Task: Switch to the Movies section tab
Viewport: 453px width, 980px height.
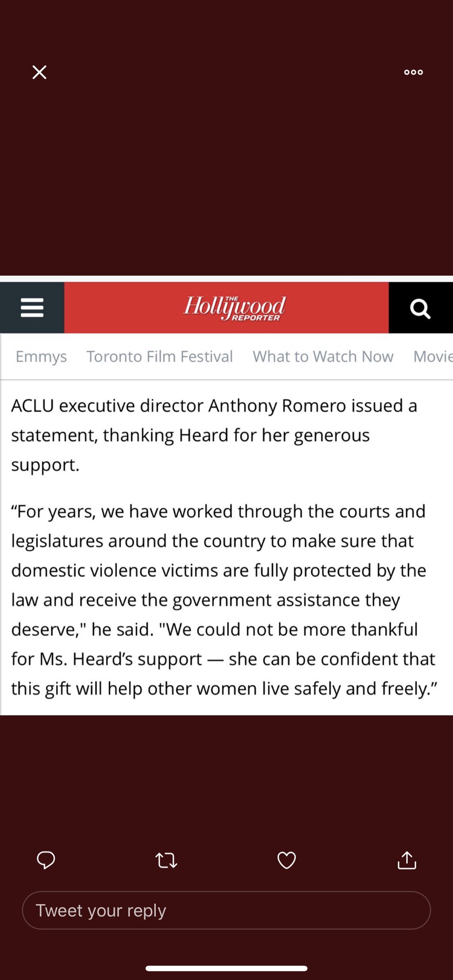Action: tap(433, 356)
